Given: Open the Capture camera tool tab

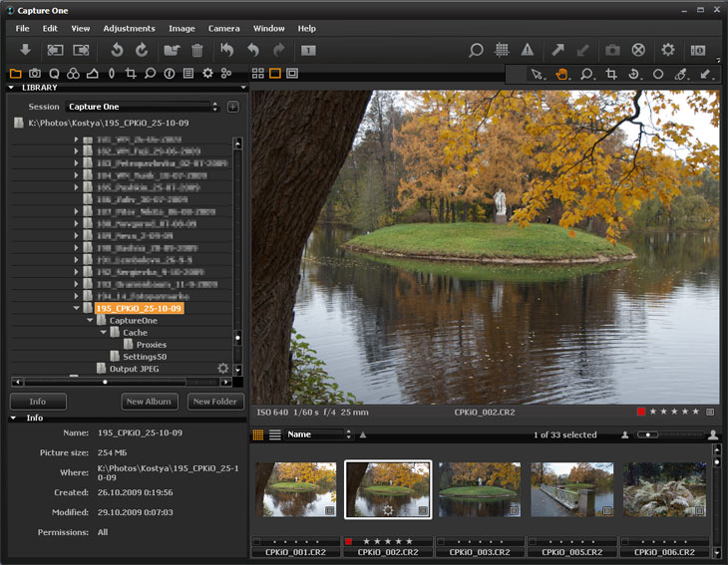Looking at the screenshot, I should point(35,74).
